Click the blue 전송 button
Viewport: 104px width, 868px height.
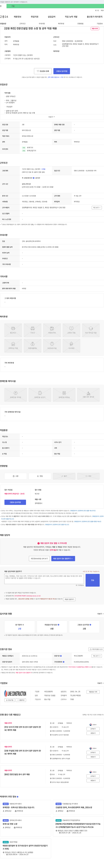coord(93,580)
